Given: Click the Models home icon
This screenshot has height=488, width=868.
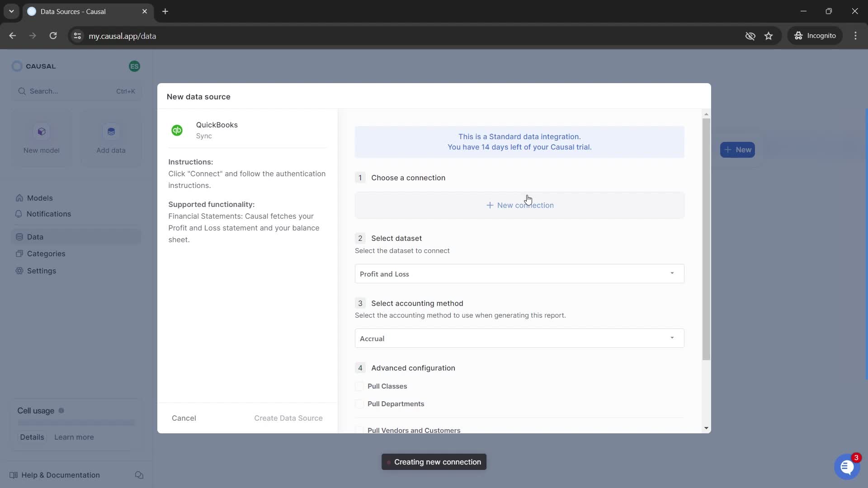Looking at the screenshot, I should (x=19, y=198).
